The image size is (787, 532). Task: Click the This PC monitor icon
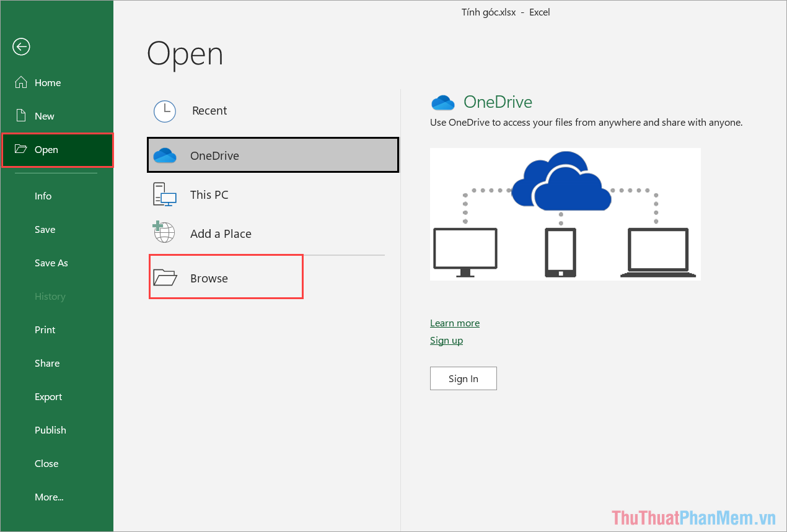click(x=164, y=194)
